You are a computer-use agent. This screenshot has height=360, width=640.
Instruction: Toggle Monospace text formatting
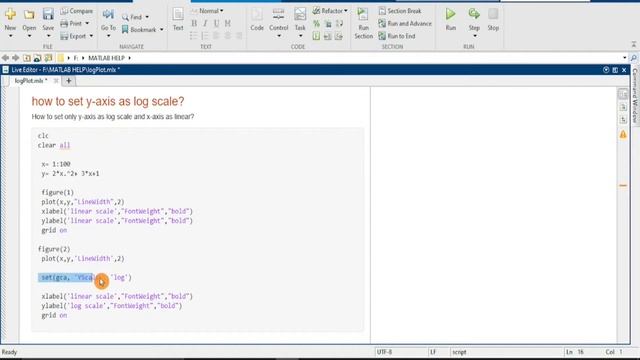[x=228, y=23]
